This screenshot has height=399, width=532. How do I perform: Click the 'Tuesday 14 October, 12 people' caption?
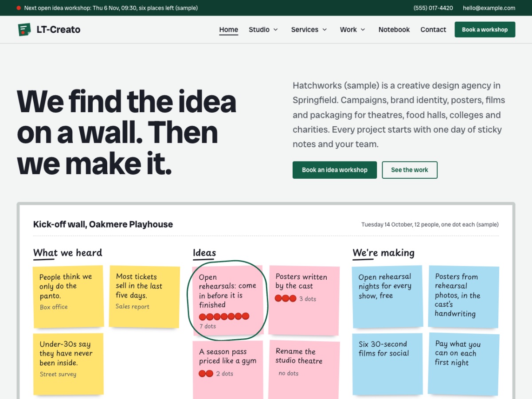tap(430, 224)
